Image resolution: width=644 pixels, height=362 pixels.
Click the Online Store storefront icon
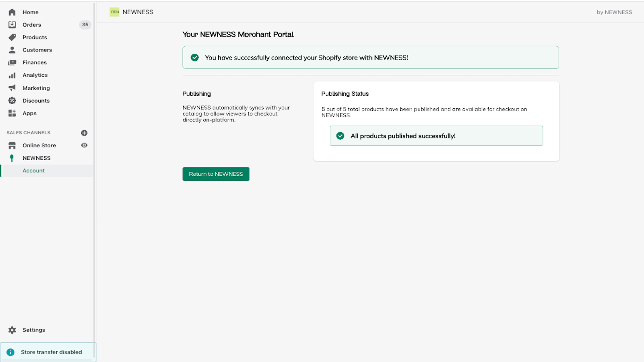point(12,145)
